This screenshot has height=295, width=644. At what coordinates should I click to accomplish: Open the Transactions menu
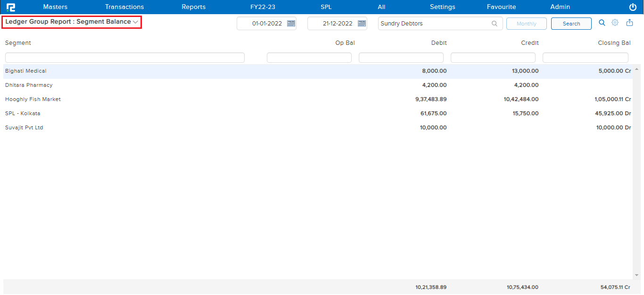tap(124, 7)
